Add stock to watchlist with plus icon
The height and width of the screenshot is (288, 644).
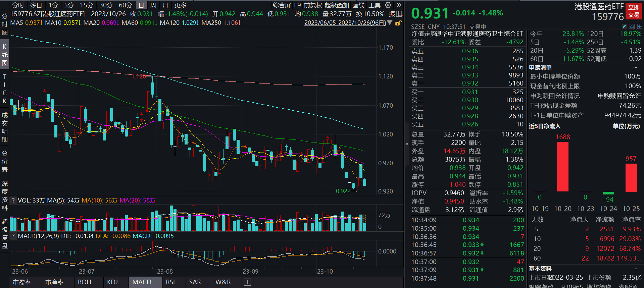click(x=640, y=26)
